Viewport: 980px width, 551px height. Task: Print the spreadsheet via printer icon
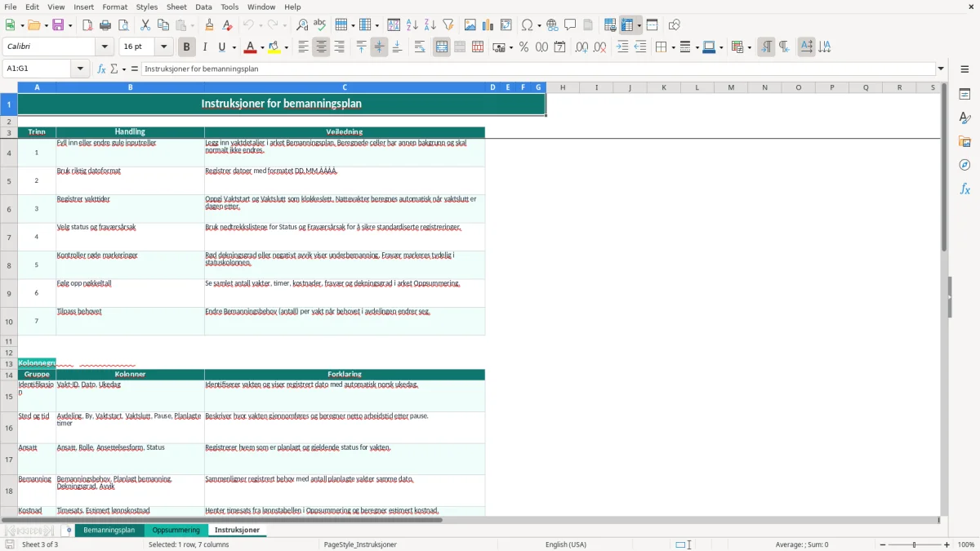pos(105,25)
